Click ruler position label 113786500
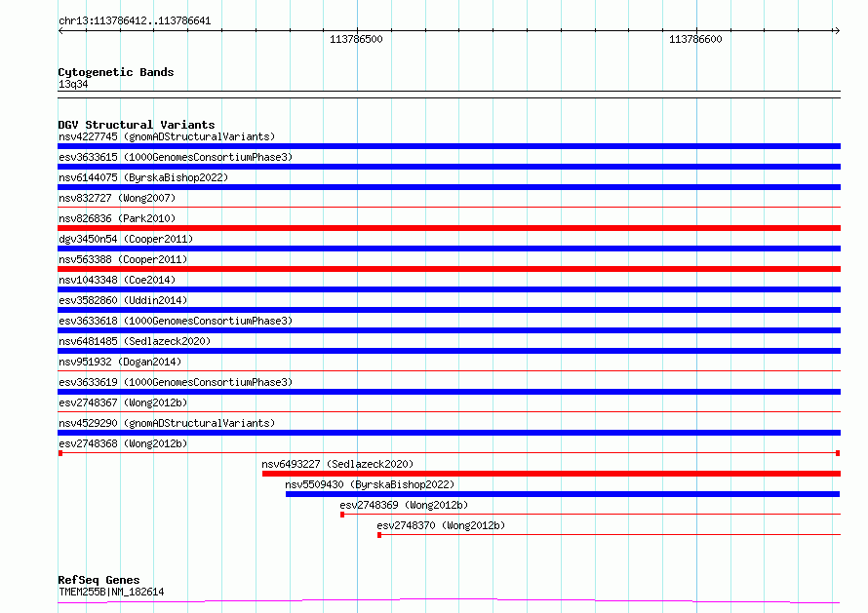868x613 pixels. tap(356, 39)
